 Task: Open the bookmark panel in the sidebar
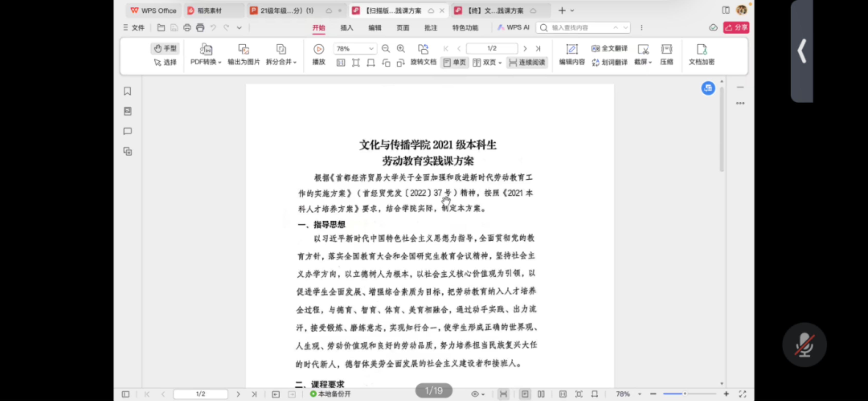click(127, 91)
